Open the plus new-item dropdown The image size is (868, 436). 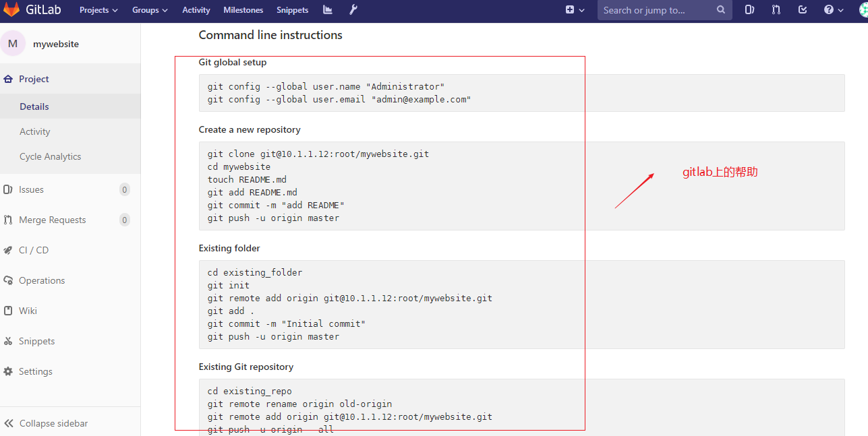click(575, 10)
